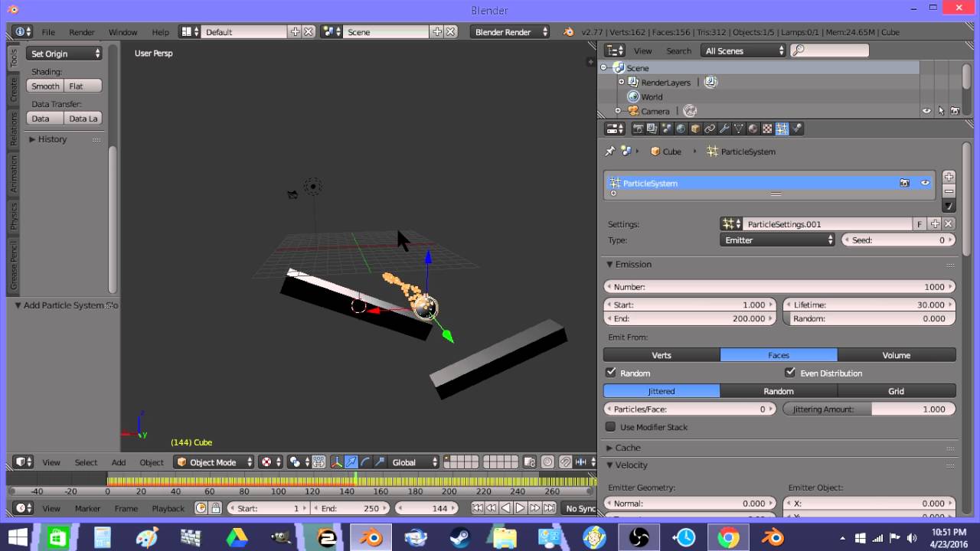Click the Blender Render engine logo icon

tap(568, 32)
